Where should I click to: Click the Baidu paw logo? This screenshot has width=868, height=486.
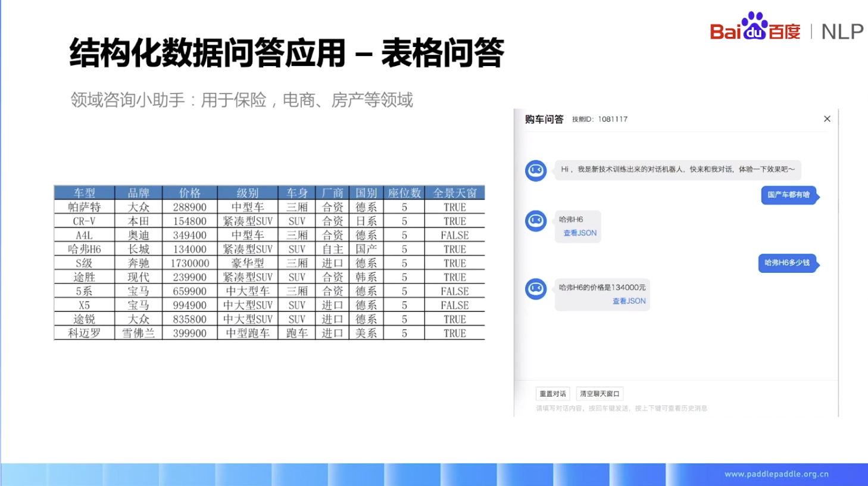coord(754,26)
